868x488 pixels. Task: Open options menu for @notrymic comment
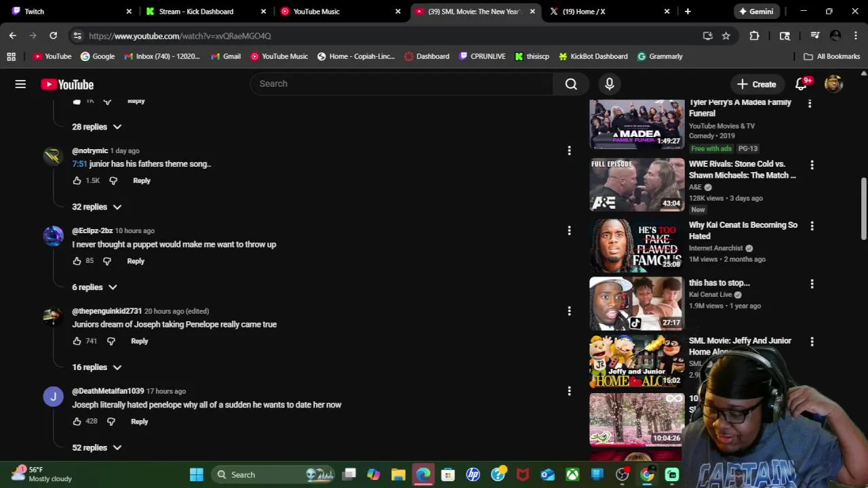point(569,150)
